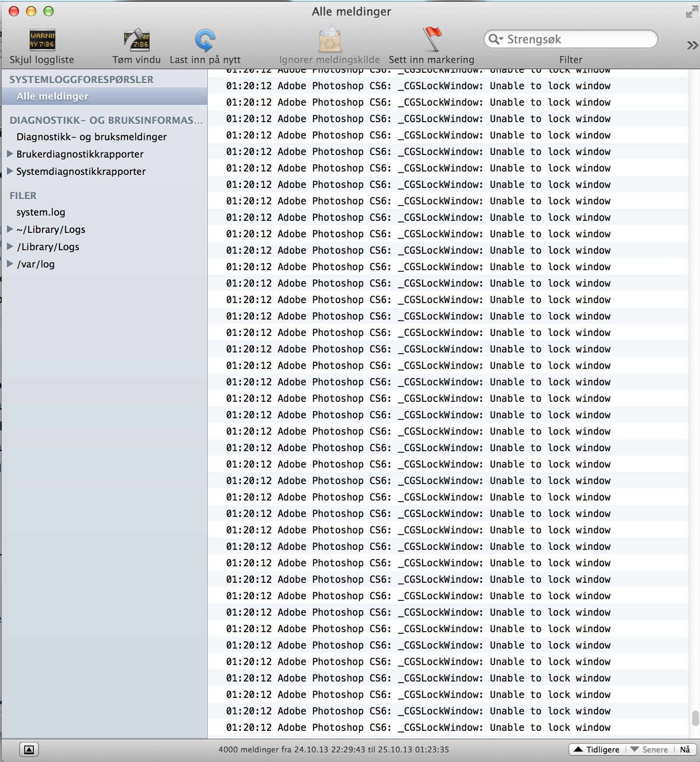Select Alle meldinger in the sidebar

click(104, 96)
